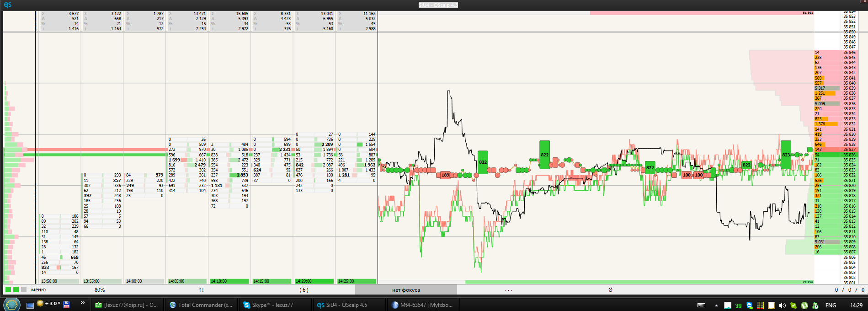Click the 2 231 cluster volume cell
Viewport: 868px width, 311px height.
click(284, 150)
